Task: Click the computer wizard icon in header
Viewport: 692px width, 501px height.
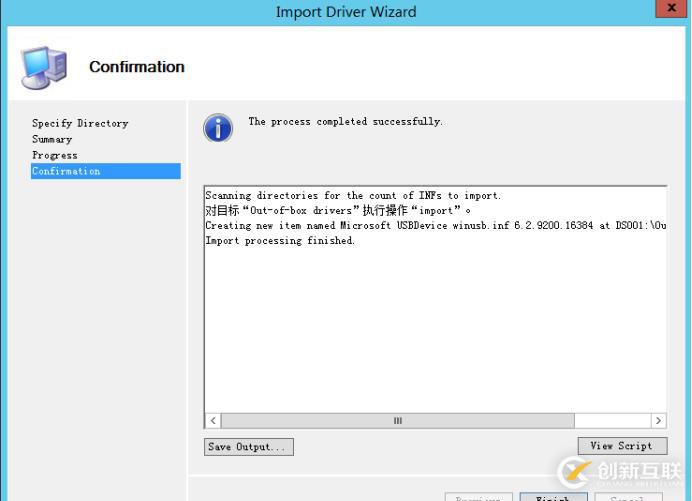Action: pos(44,67)
